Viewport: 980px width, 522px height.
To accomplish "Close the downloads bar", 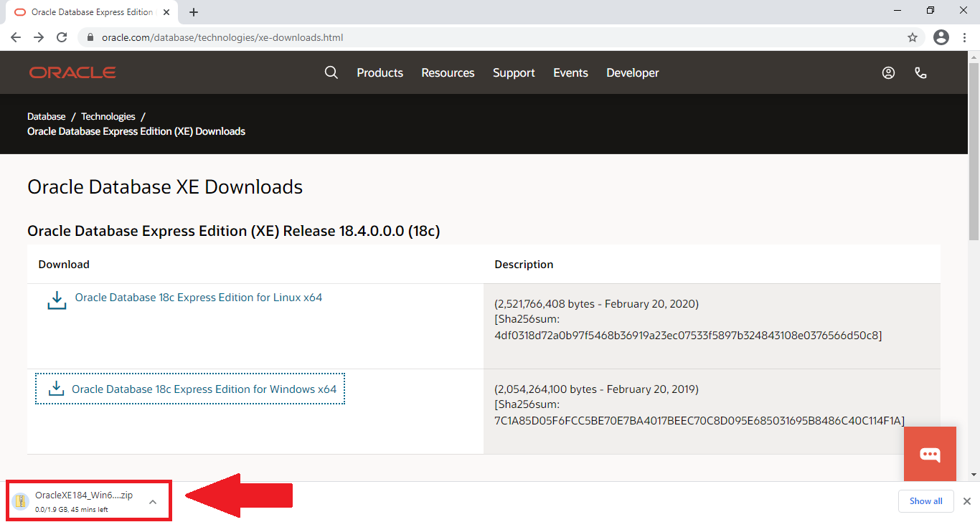I will click(x=966, y=501).
